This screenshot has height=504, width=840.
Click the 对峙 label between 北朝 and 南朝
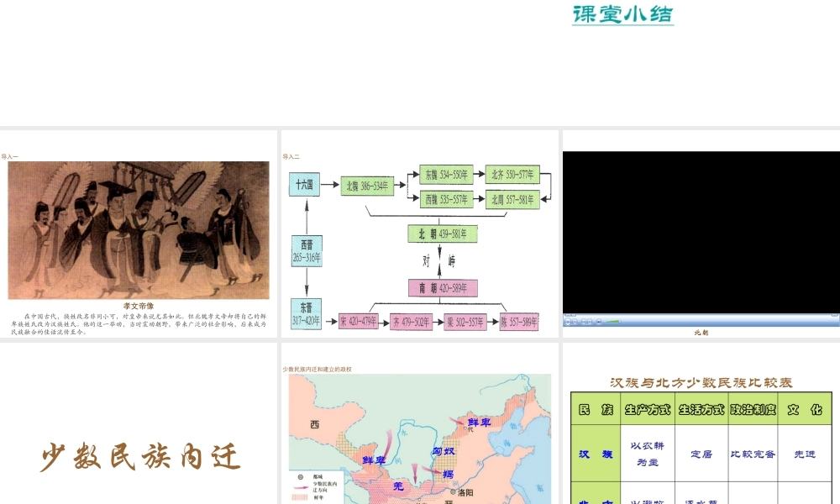click(x=439, y=261)
